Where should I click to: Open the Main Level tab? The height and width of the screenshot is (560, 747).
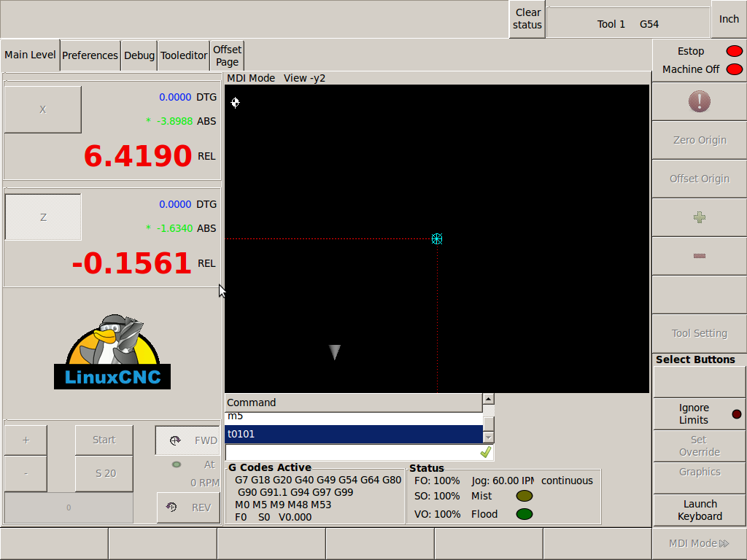(x=30, y=55)
